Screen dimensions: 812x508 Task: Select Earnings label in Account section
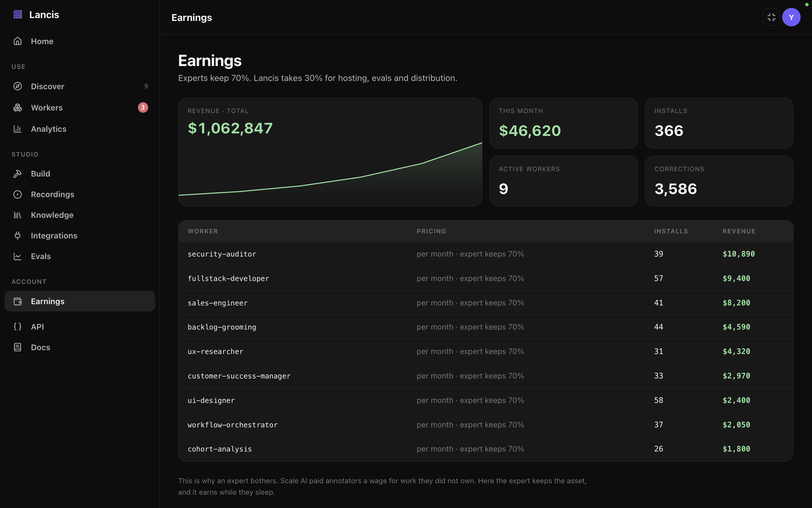tap(48, 301)
